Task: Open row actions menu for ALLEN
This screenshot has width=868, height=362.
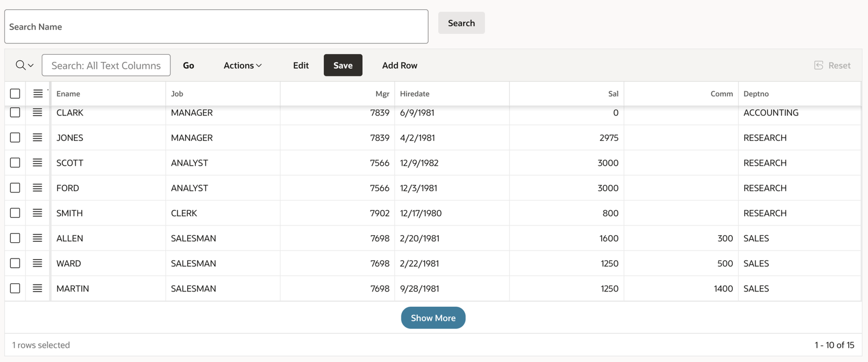Action: pos(37,238)
